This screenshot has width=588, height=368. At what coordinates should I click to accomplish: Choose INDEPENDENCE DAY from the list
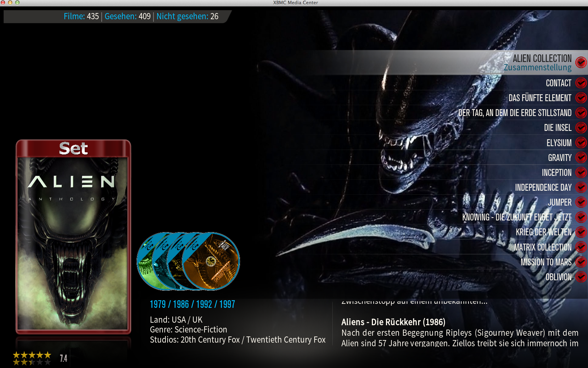point(543,187)
